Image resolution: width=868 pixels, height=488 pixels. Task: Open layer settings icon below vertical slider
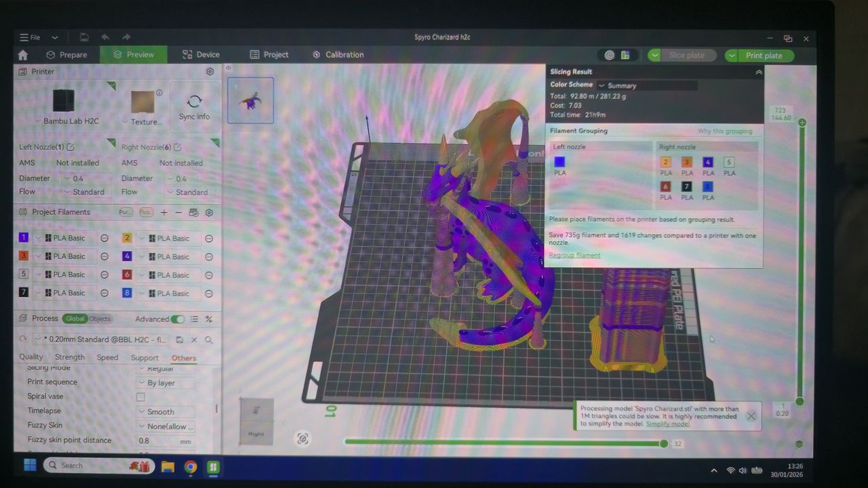pos(799,444)
